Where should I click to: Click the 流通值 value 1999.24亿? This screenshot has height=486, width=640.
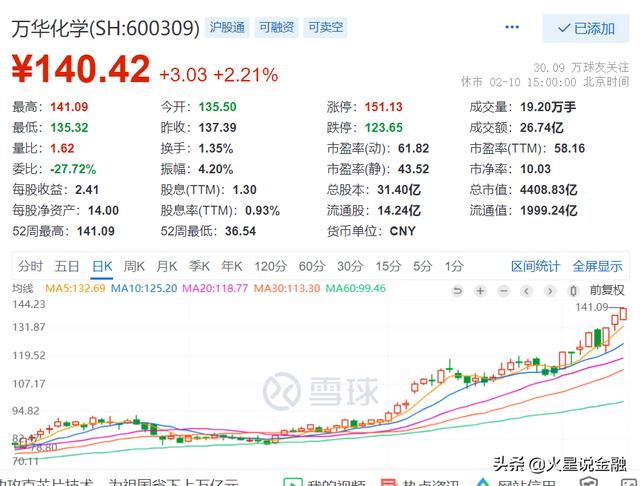(x=549, y=211)
